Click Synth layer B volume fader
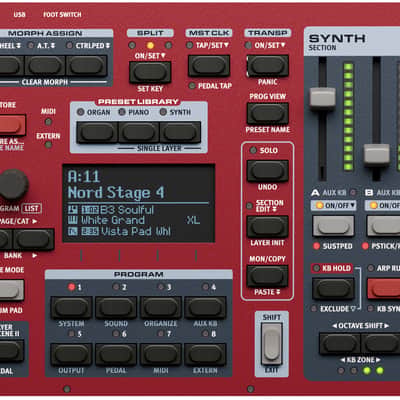The width and height of the screenshot is (400, 400). click(x=377, y=154)
